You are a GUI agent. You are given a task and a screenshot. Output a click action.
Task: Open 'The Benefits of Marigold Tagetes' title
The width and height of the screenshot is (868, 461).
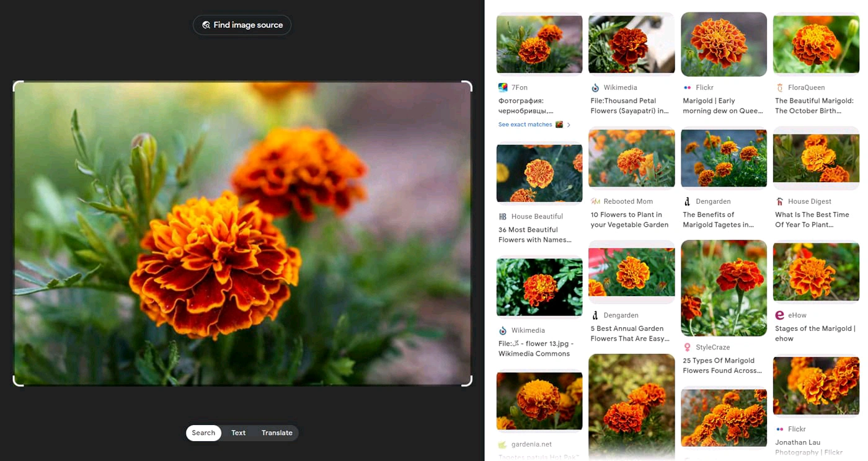coord(719,220)
